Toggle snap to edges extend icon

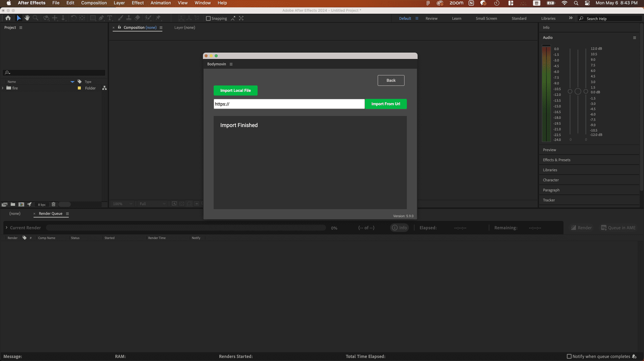(x=233, y=18)
